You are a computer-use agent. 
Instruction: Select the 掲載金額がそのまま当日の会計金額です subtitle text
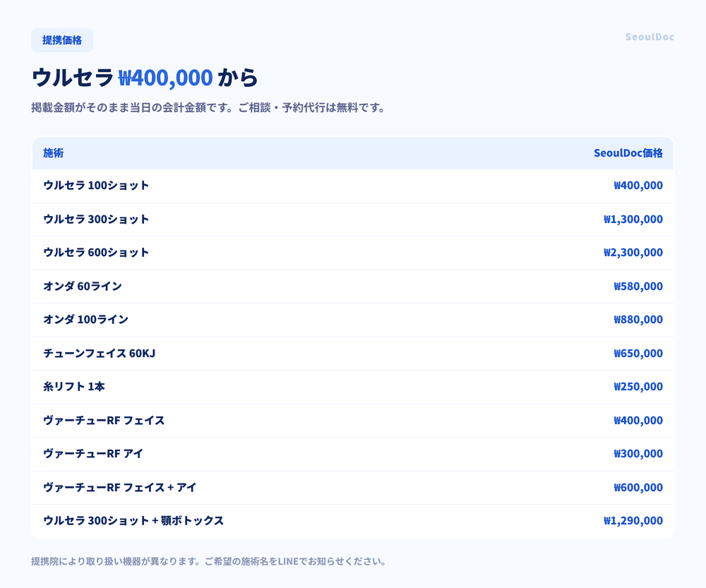point(133,108)
